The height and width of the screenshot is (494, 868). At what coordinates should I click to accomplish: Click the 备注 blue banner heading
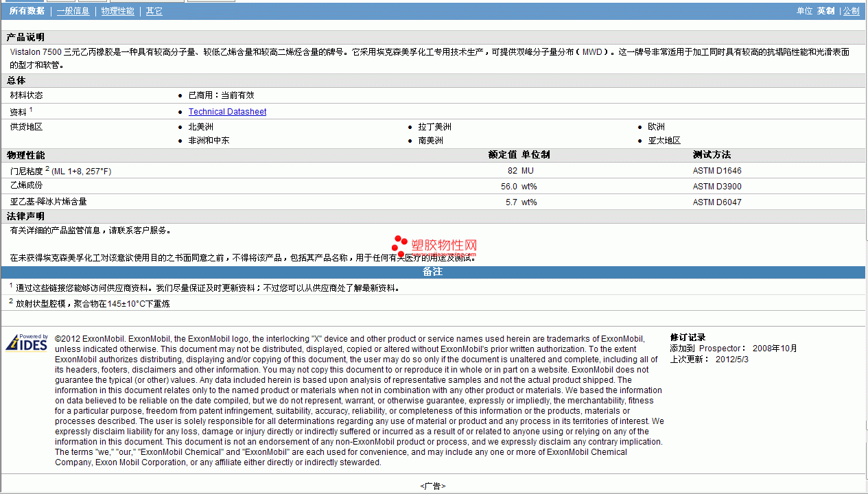(432, 272)
